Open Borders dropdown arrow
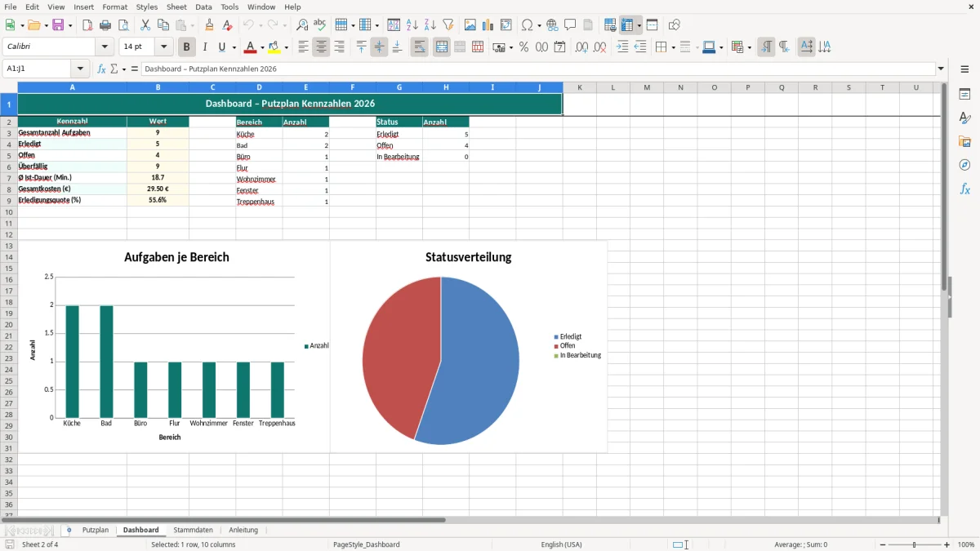The width and height of the screenshot is (980, 551). click(672, 47)
